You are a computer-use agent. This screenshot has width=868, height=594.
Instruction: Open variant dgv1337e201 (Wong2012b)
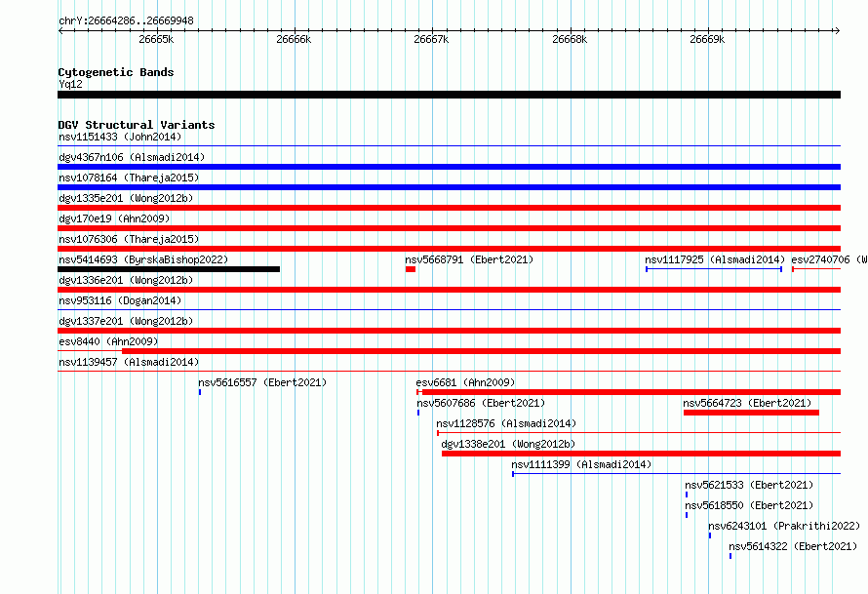tap(126, 321)
